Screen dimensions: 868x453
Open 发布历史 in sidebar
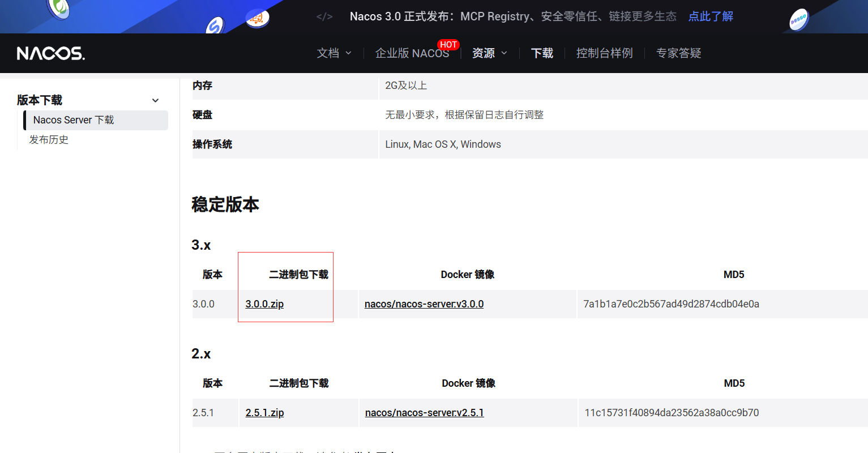(x=49, y=140)
